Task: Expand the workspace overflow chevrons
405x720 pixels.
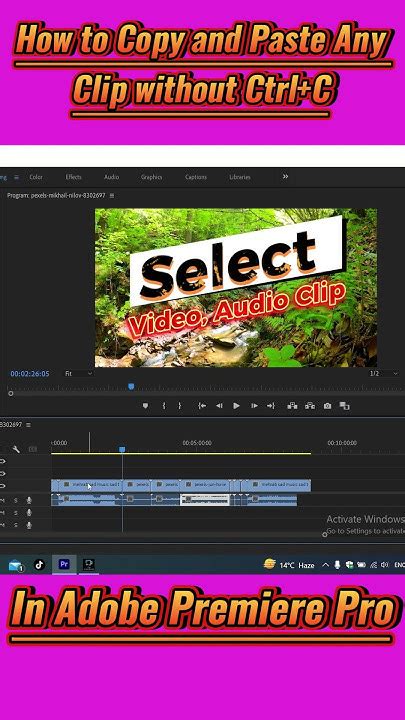Action: point(285,176)
